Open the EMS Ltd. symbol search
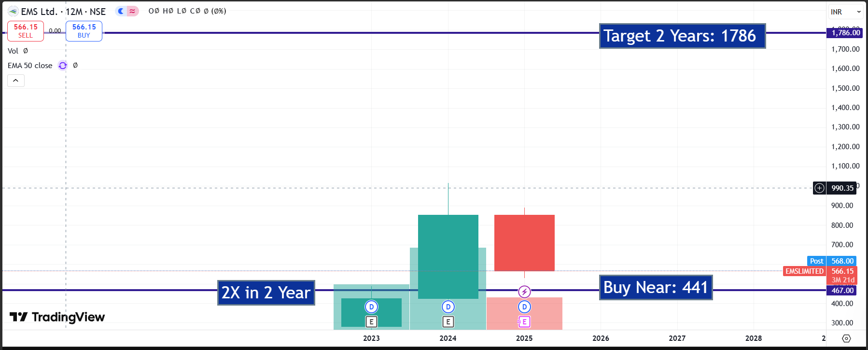This screenshot has height=350, width=868. [39, 12]
